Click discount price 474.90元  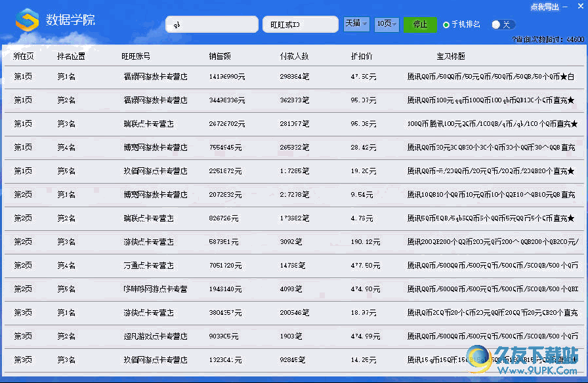[366, 289]
